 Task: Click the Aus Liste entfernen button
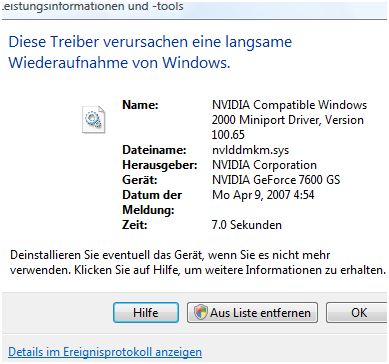252,313
